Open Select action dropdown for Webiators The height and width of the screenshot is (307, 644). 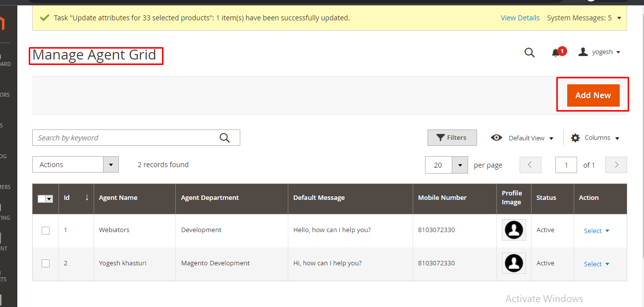[596, 231]
